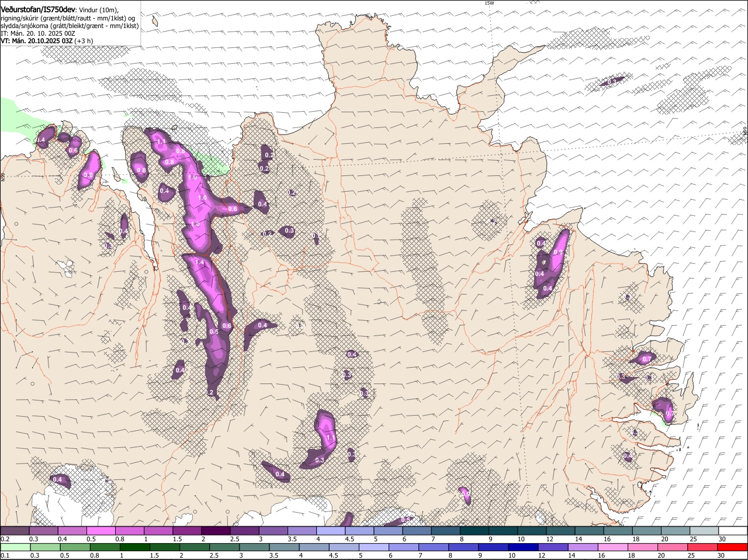The image size is (748, 560).
Task: Click the bright pink upper swatch starting at 0.5
Action: coord(101,531)
